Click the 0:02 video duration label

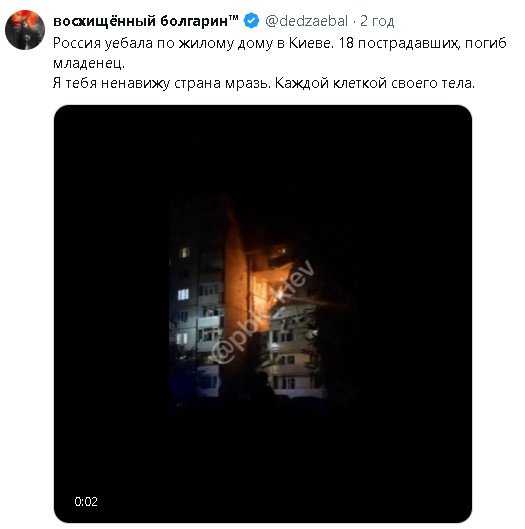[86, 502]
